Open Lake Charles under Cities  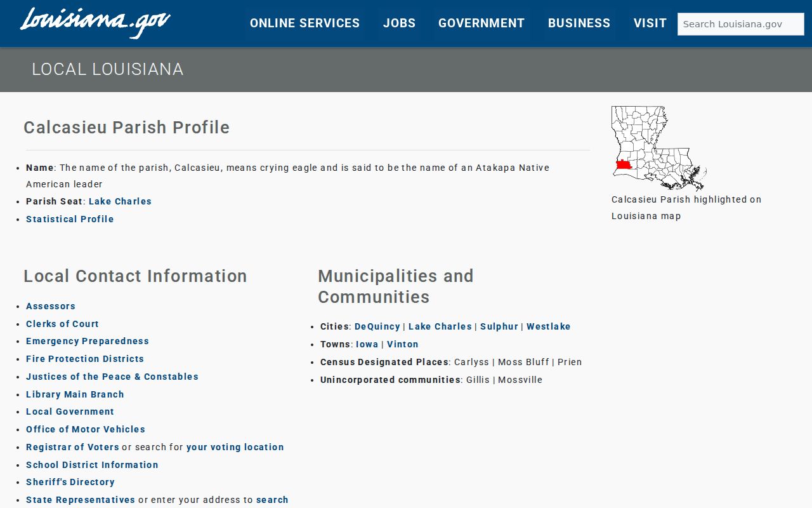tap(440, 326)
